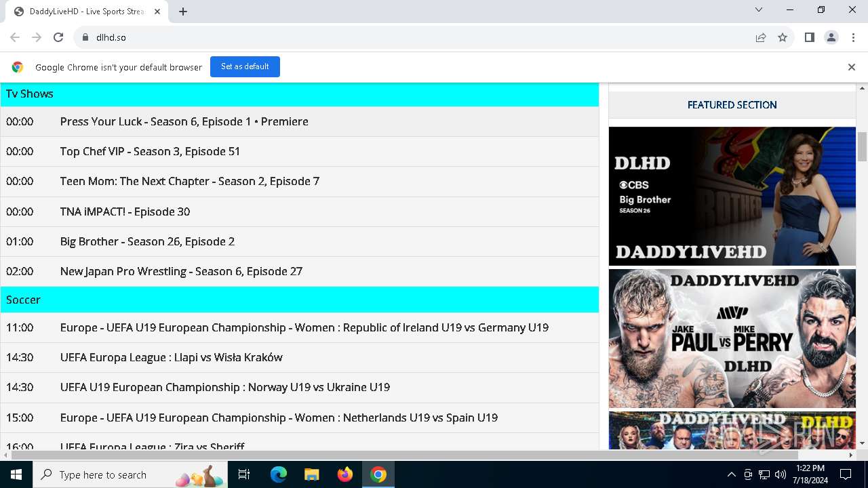Open the Chrome side panel icon

(810, 37)
